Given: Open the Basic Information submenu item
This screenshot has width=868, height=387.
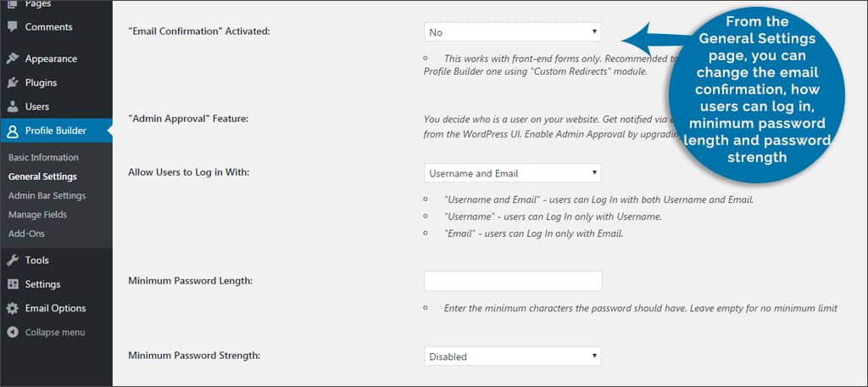Looking at the screenshot, I should point(43,157).
